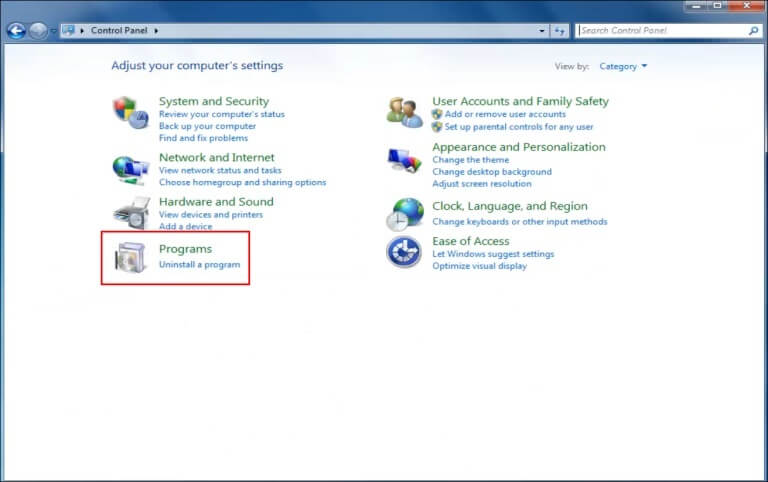The height and width of the screenshot is (482, 768).
Task: Click Optimize visual display link
Action: (480, 266)
